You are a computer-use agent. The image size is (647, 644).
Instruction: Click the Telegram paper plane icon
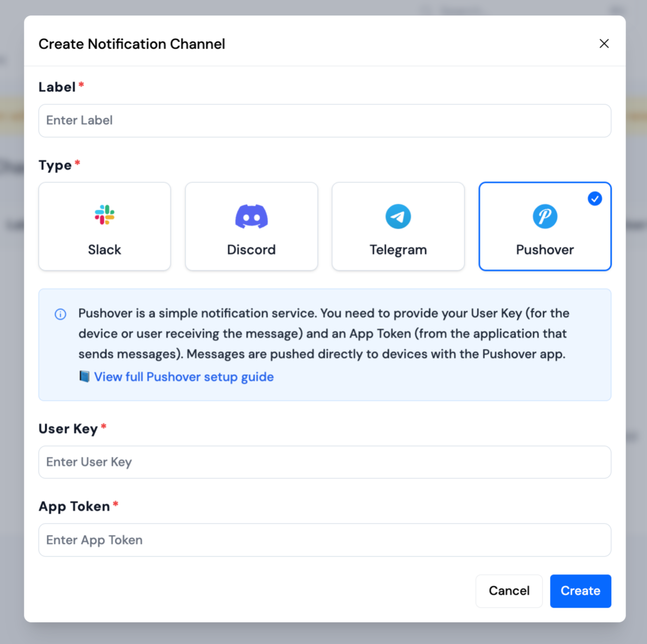398,216
